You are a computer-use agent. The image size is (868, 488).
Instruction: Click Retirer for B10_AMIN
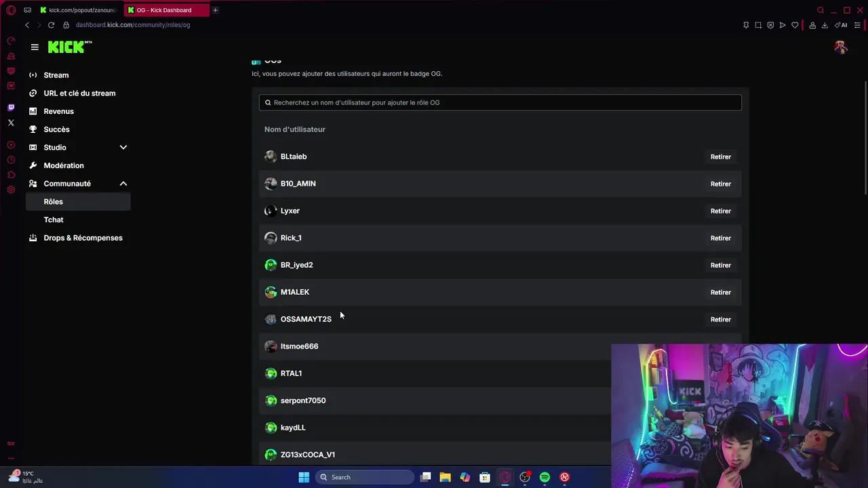(720, 184)
